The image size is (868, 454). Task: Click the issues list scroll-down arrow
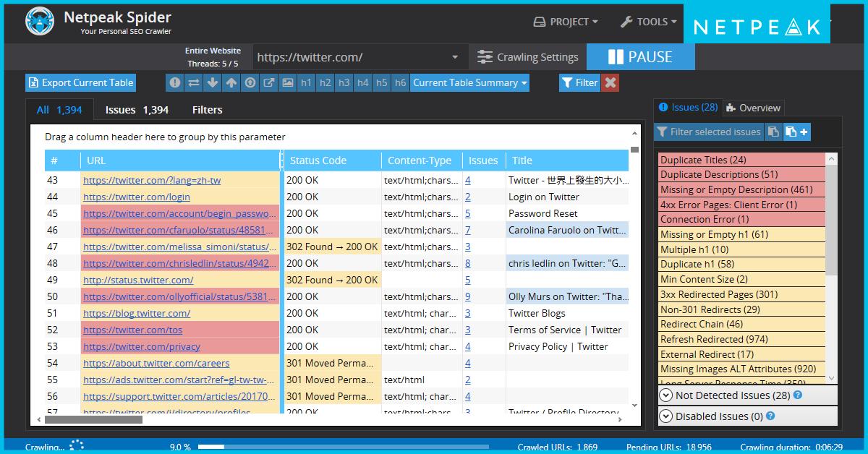831,378
